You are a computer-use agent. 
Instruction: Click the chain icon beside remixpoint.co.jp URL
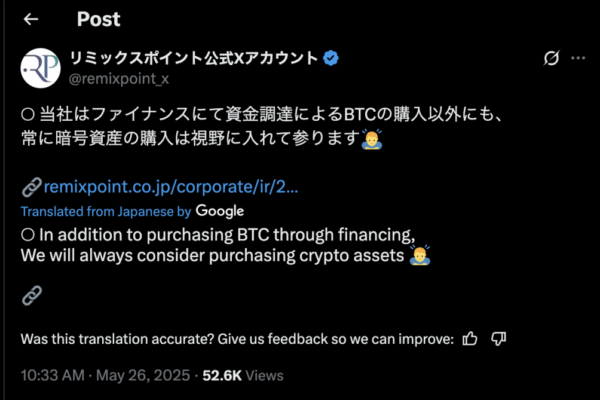[x=31, y=187]
